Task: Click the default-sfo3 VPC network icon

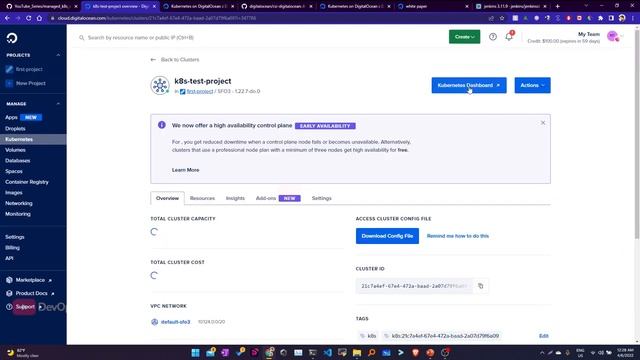Action: [x=154, y=322]
